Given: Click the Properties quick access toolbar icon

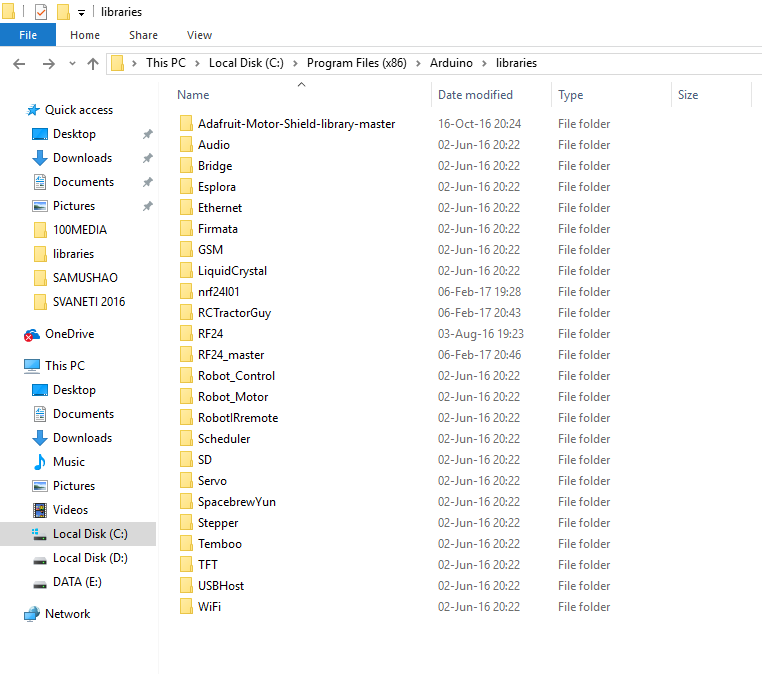Looking at the screenshot, I should pyautogui.click(x=41, y=12).
